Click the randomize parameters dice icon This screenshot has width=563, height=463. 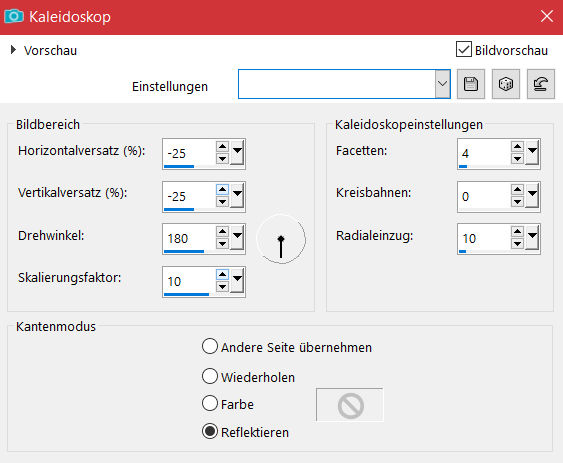tap(506, 84)
